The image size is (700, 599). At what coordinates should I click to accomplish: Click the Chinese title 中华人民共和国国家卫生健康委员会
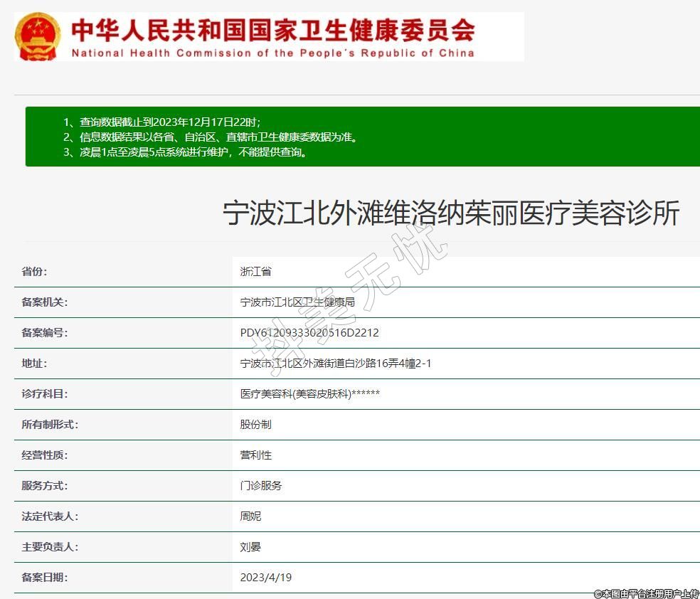(272, 29)
